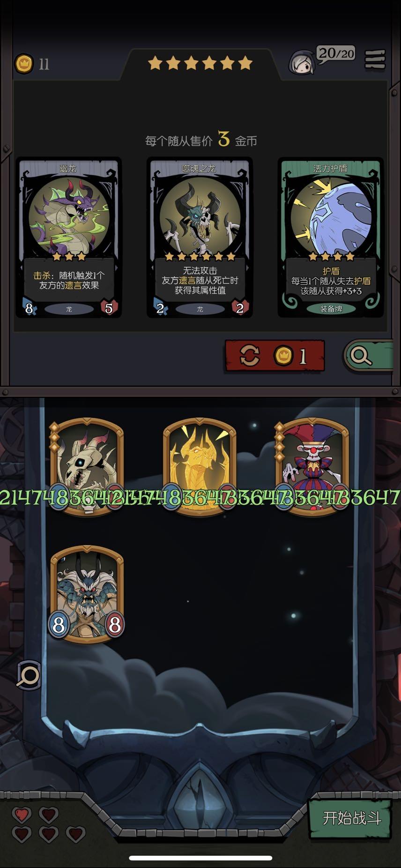Tap the bone dragon skull minion
Image resolution: width=401 pixels, height=868 pixels.
[86, 467]
